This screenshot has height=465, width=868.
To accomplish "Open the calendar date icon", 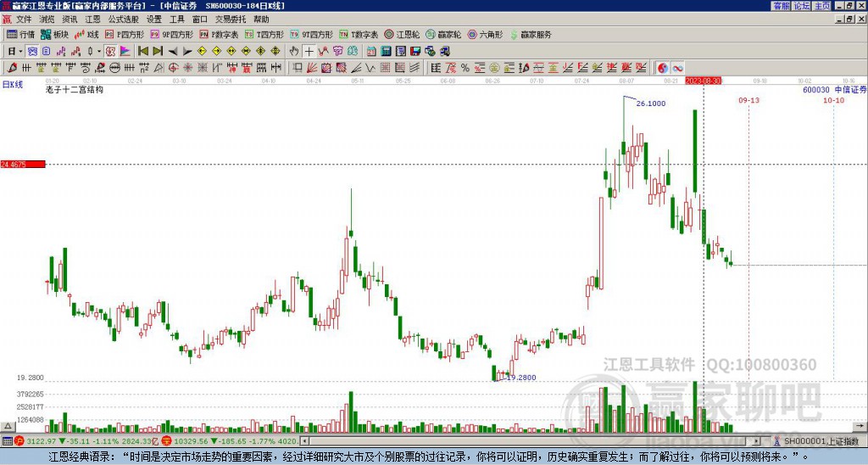I will (x=371, y=52).
